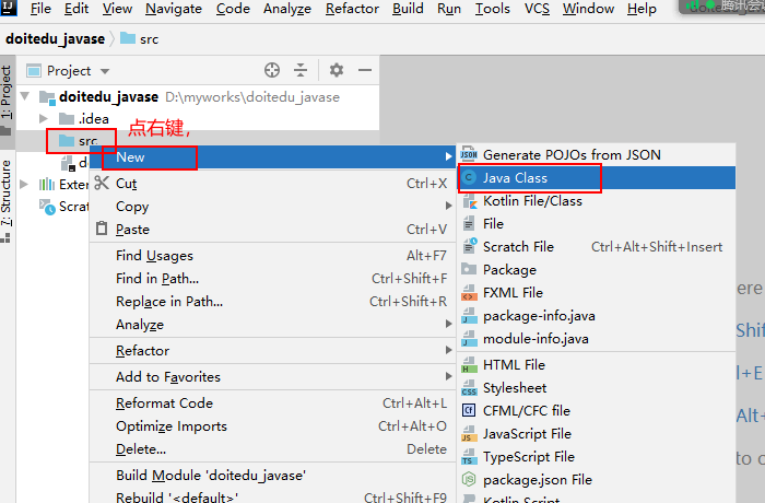Screen dimensions: 765x503
Task: Click the Cut scissors icon
Action: tap(101, 183)
